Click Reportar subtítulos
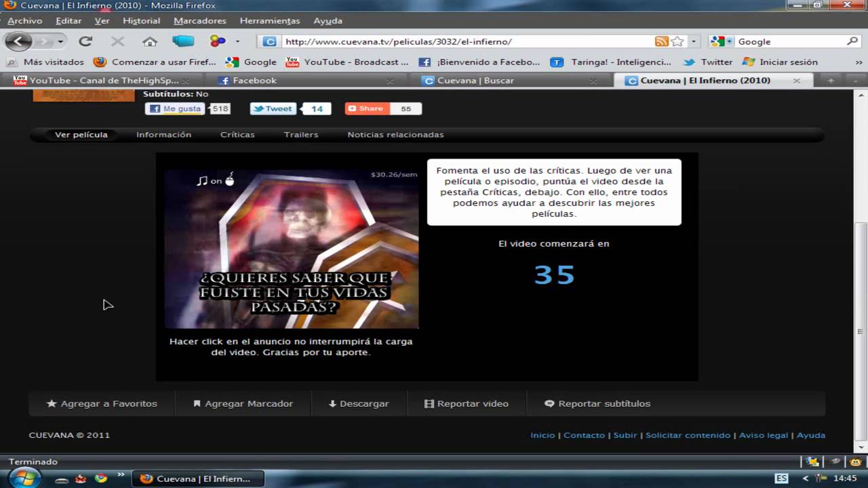868x488 pixels. click(x=597, y=403)
